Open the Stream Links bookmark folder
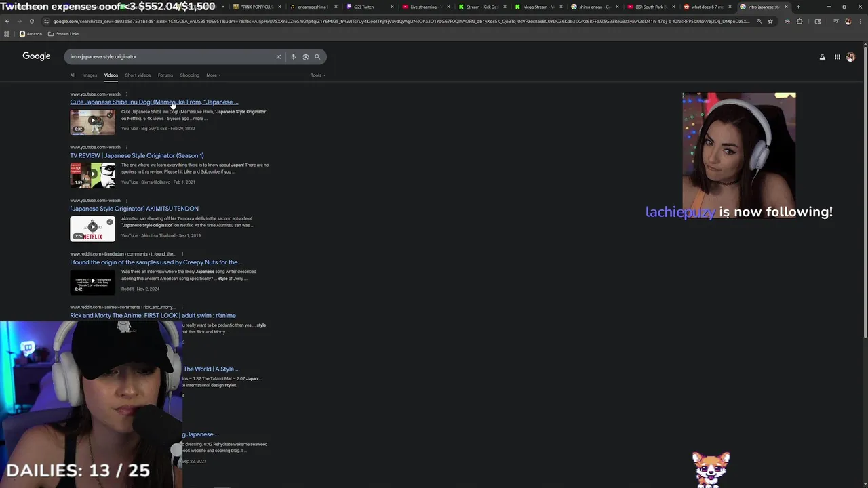 pyautogui.click(x=63, y=34)
